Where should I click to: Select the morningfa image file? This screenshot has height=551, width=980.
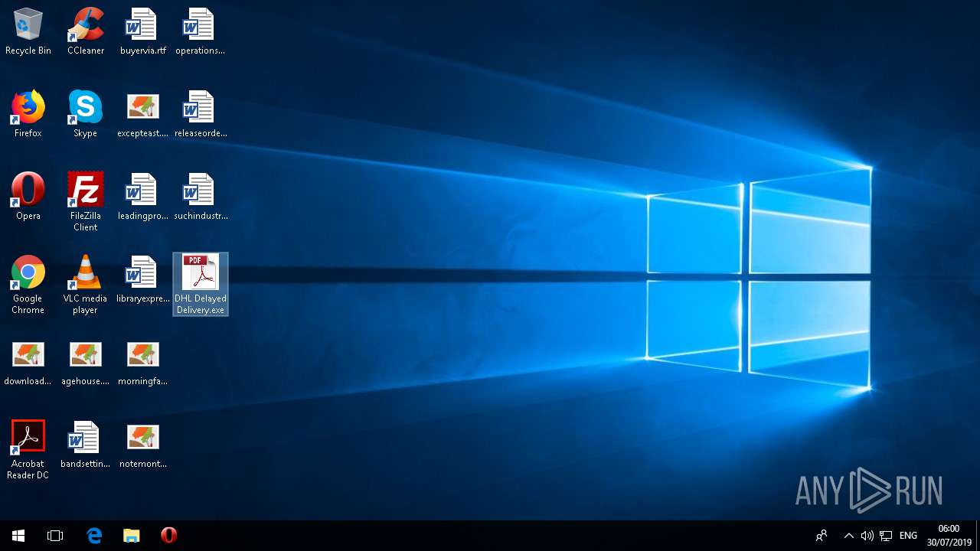point(142,363)
